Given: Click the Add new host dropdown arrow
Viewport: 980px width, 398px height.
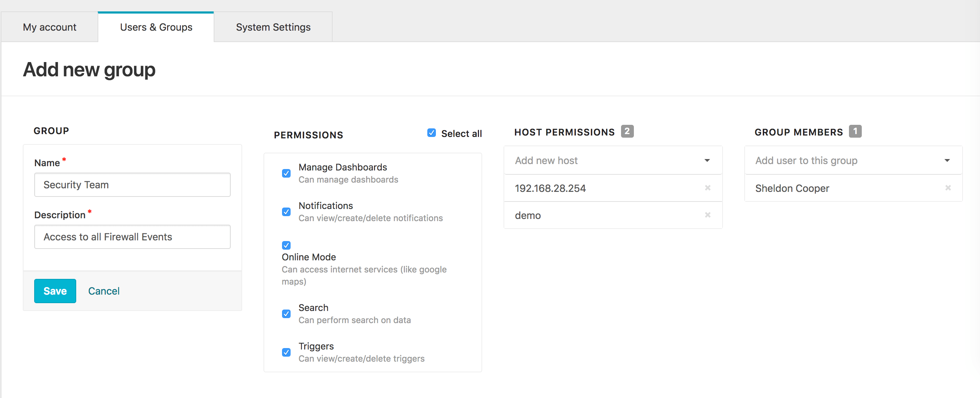Looking at the screenshot, I should click(707, 160).
